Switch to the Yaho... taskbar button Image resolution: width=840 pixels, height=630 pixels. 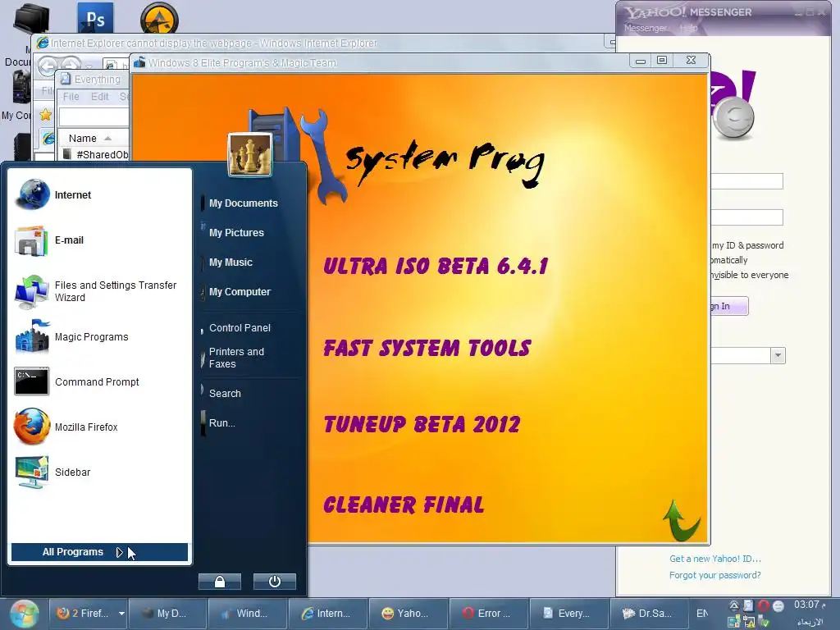(x=409, y=614)
